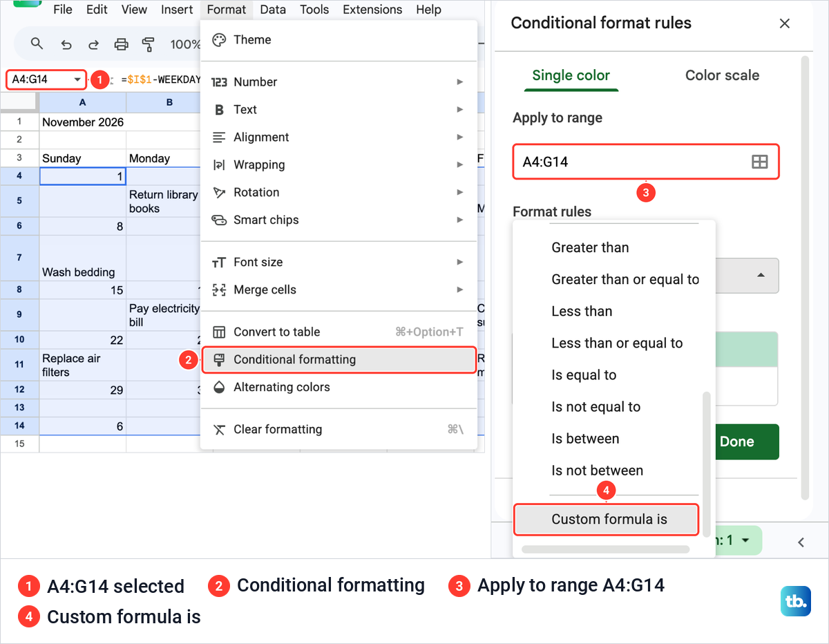Choose Custom formula is condition
Screen dimensions: 829x644
pos(607,519)
